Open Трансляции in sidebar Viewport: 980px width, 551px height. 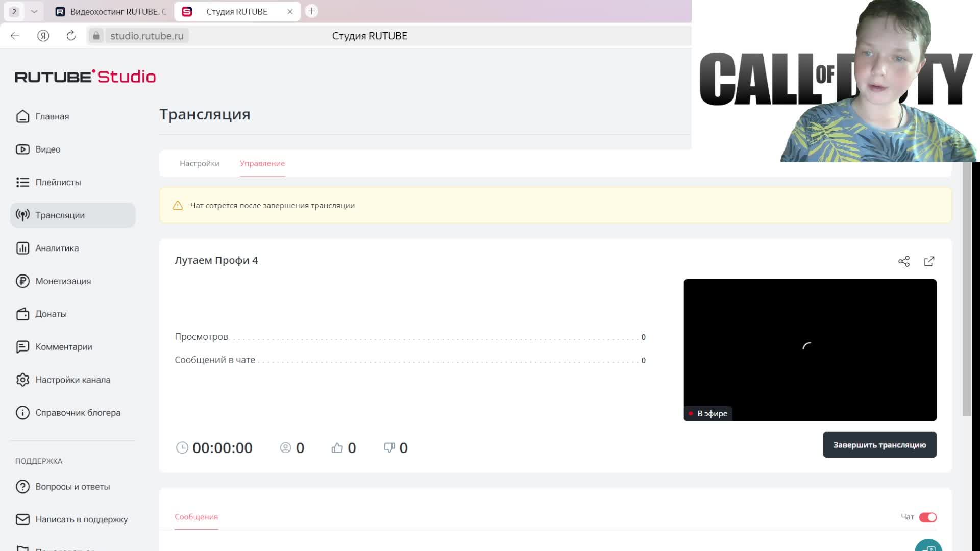point(60,215)
